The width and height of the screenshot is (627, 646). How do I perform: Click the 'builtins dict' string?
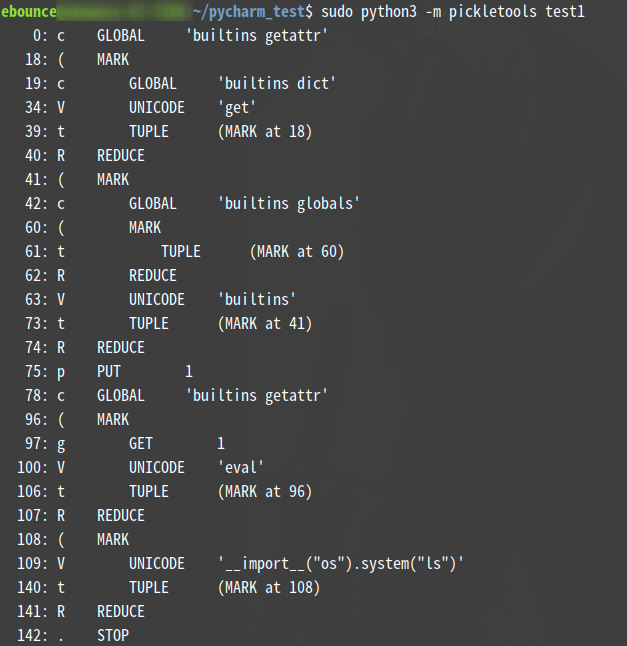click(277, 83)
